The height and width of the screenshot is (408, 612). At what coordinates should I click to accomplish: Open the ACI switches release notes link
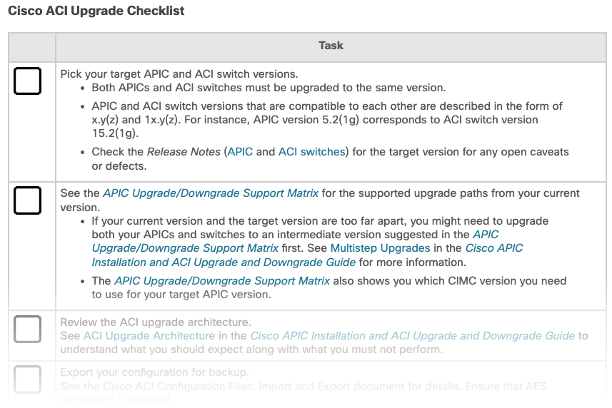[312, 152]
